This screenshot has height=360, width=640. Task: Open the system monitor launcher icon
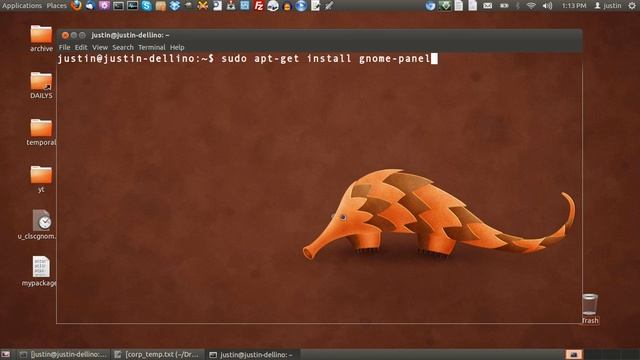coord(132,6)
